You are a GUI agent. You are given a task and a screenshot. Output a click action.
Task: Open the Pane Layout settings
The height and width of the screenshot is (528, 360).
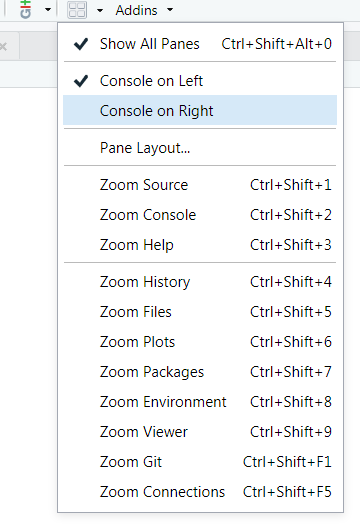pos(200,148)
